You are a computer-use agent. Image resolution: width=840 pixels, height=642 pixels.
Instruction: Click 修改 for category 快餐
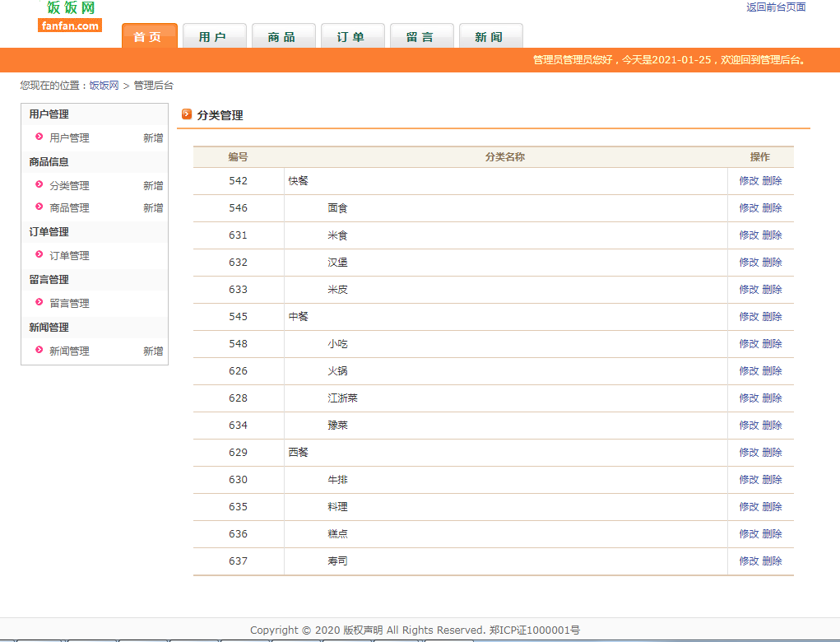749,180
